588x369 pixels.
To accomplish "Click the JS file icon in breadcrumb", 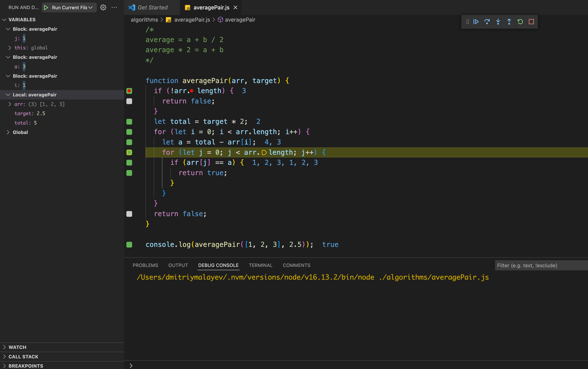I will [x=168, y=20].
